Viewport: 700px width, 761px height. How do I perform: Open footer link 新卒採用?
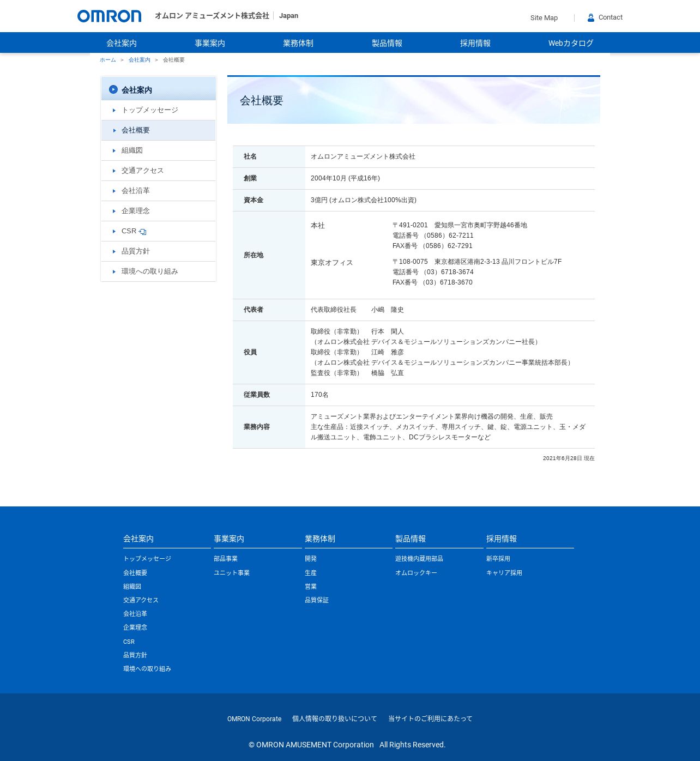coord(498,559)
